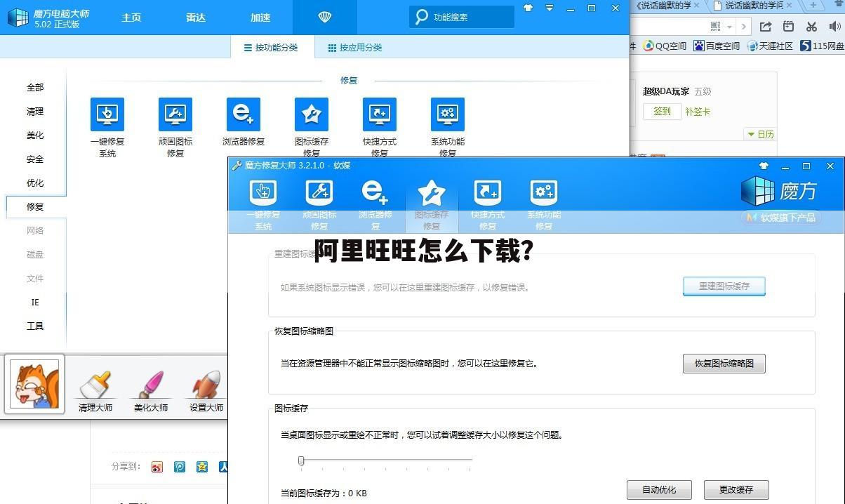
Task: Click the browser share arrow icon
Action: [x=766, y=27]
